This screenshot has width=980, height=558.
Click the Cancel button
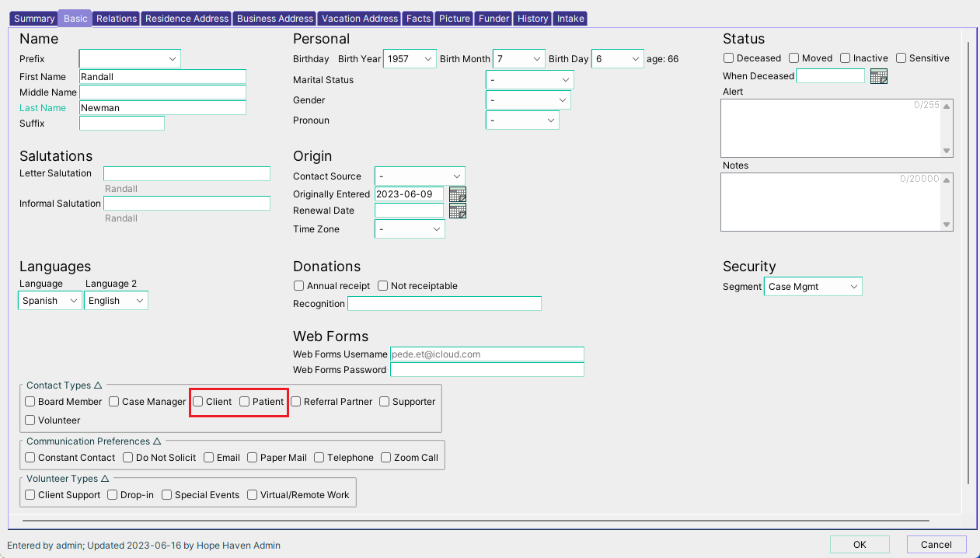click(936, 545)
